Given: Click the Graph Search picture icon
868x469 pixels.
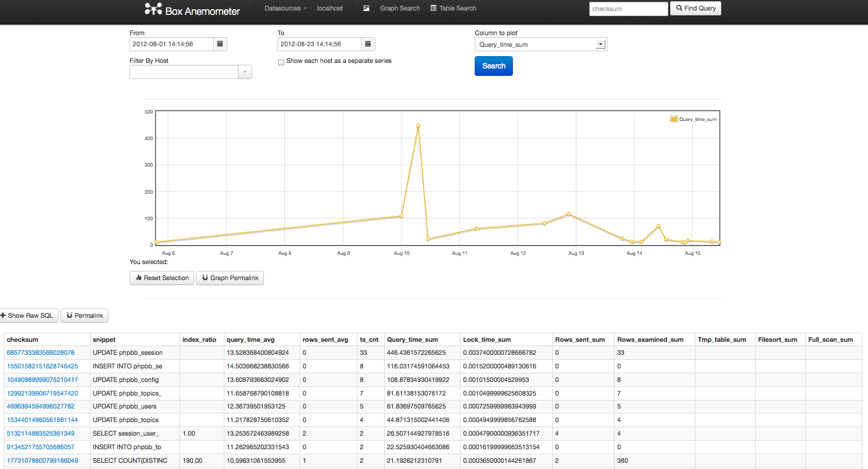Looking at the screenshot, I should coord(367,9).
